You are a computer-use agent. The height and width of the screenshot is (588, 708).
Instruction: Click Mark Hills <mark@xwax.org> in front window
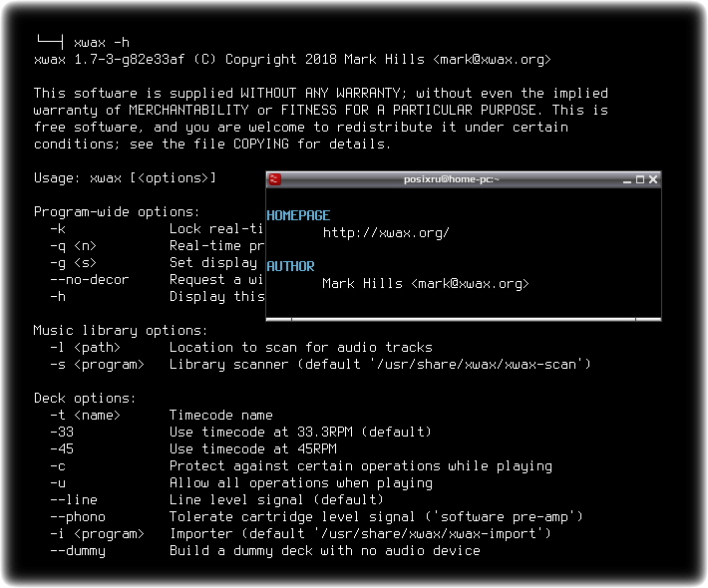pyautogui.click(x=426, y=283)
